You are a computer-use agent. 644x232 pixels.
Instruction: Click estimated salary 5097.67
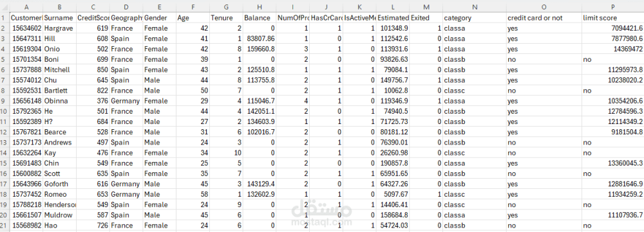pyautogui.click(x=393, y=194)
